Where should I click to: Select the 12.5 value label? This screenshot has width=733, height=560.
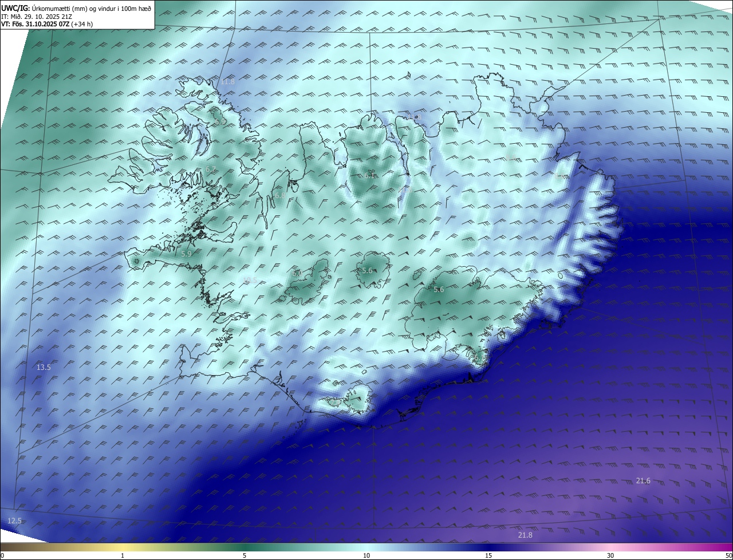14,520
